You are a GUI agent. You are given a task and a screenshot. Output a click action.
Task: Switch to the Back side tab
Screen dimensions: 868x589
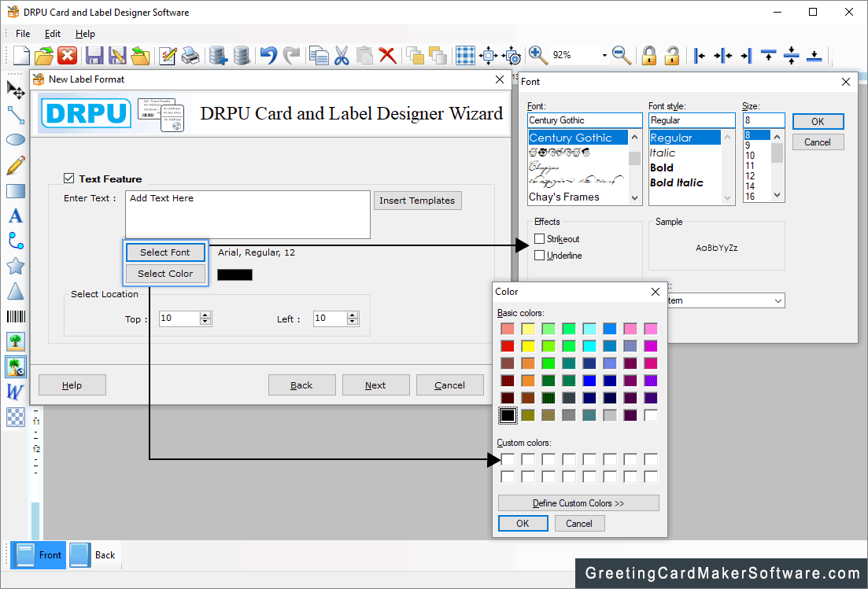[94, 555]
